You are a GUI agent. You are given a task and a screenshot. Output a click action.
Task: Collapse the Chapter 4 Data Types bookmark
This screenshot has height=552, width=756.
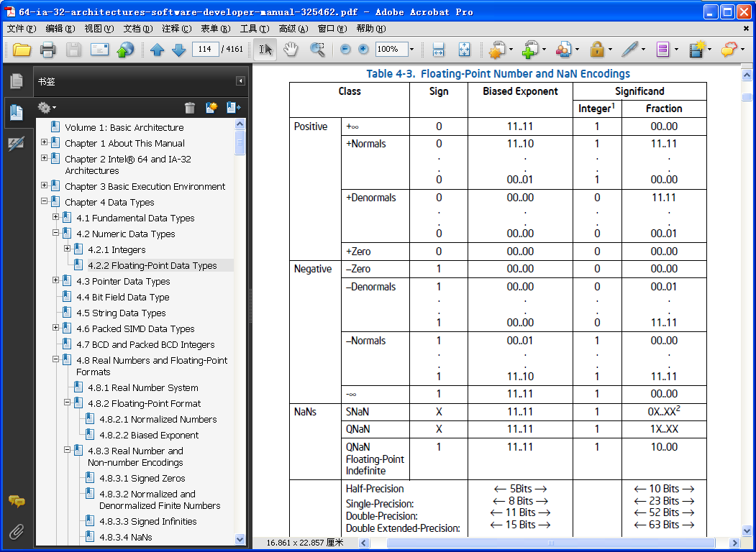click(x=45, y=201)
